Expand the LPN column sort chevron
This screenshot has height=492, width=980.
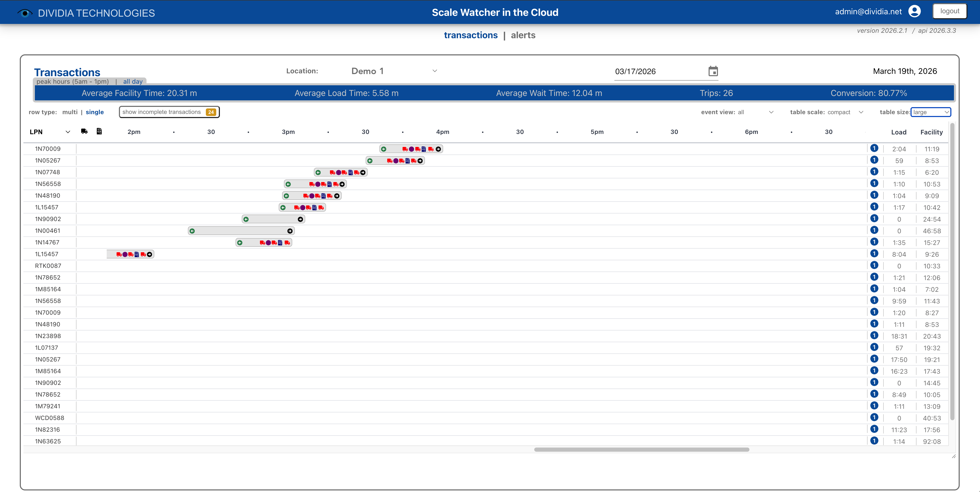pos(68,132)
